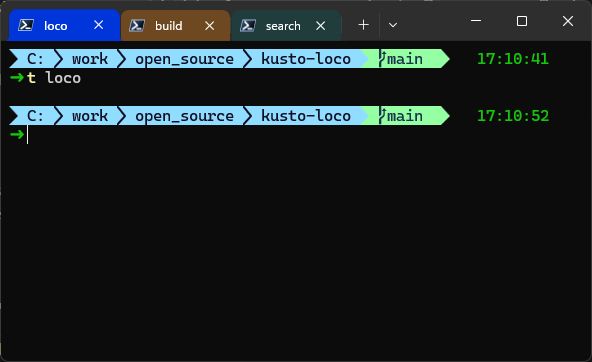Screen dimensions: 592x362
Task: Click 'work' segment in the second prompt
Action: 90,116
